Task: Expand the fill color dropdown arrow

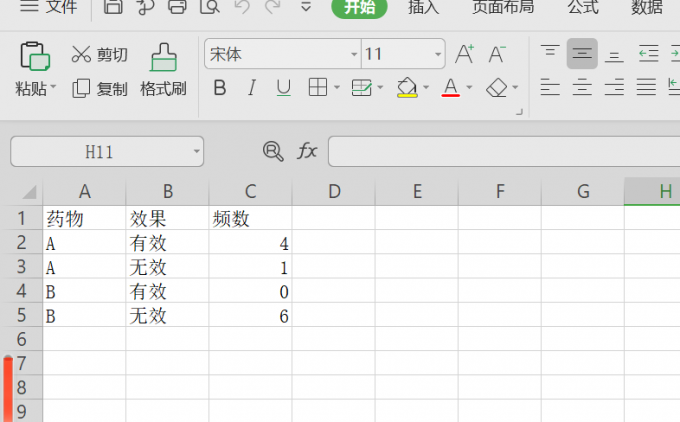Action: (x=426, y=87)
